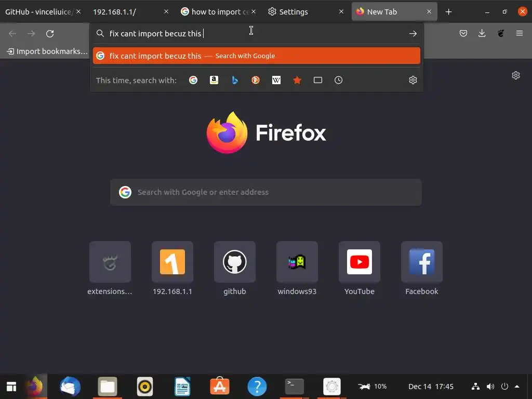
Task: Search this time with Bing
Action: (x=235, y=80)
